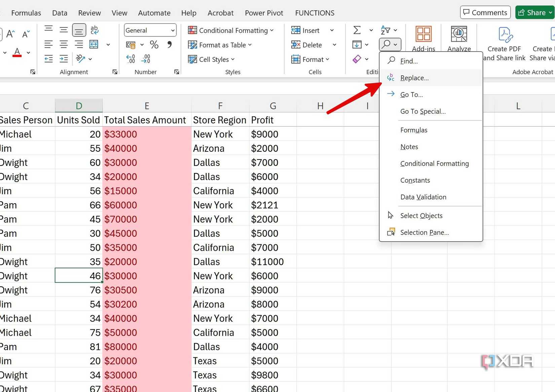Toggle Wrap Text

tap(94, 30)
